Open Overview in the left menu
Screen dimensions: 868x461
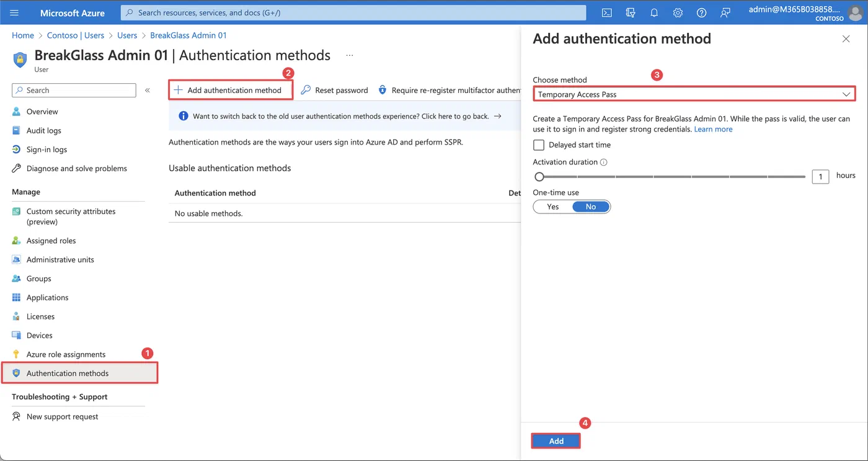[42, 112]
